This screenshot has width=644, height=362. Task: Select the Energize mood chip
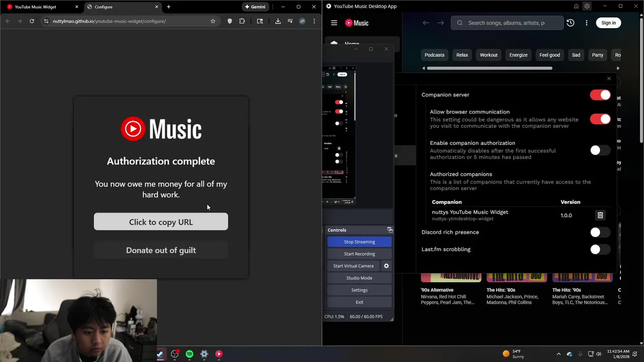tap(518, 55)
